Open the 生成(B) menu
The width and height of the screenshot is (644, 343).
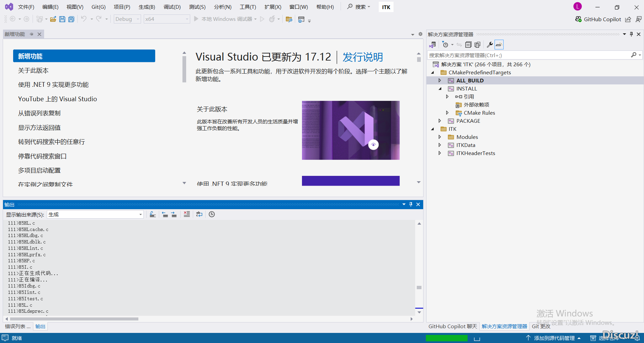click(147, 7)
